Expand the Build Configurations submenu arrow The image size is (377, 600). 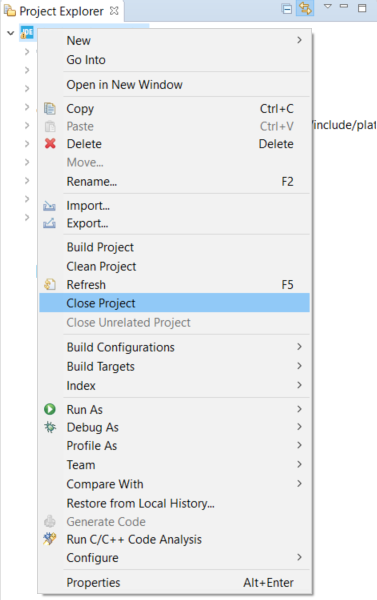[x=299, y=347]
